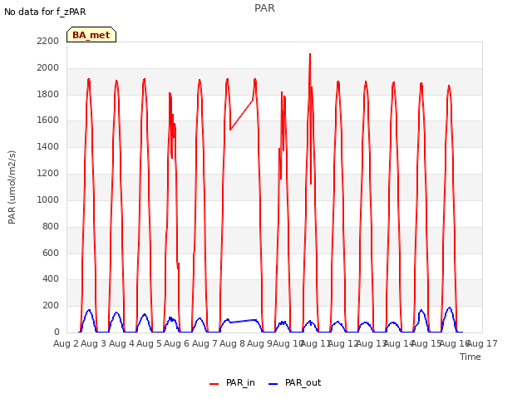The height and width of the screenshot is (399, 532).
Task: Click the Aug 7 x-axis label
Action: 204,343
